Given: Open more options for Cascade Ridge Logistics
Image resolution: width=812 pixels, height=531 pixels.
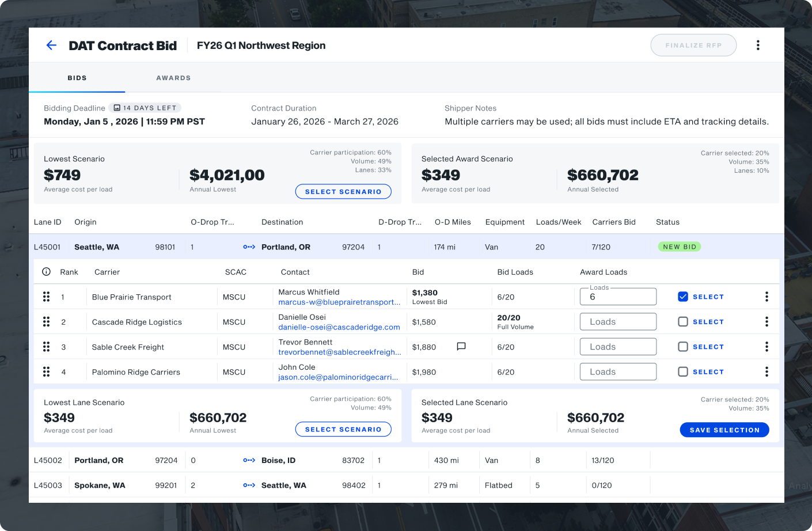Looking at the screenshot, I should tap(767, 322).
